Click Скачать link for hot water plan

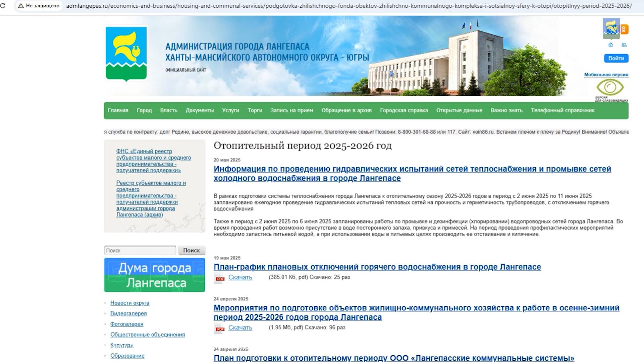(x=240, y=277)
